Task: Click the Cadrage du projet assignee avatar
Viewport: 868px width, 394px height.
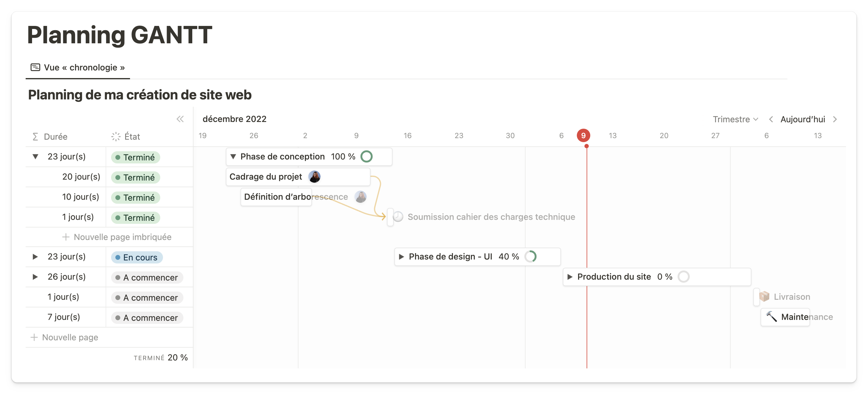Action: (314, 177)
